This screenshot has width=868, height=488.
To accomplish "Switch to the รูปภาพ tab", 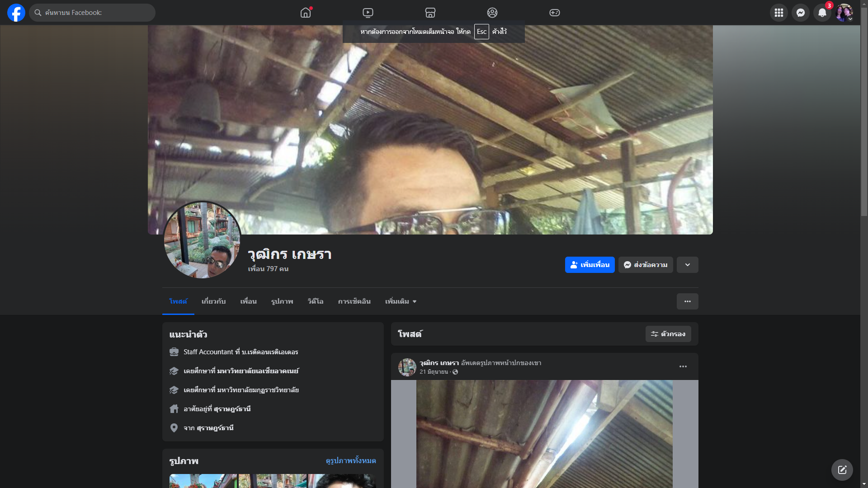I will (282, 301).
